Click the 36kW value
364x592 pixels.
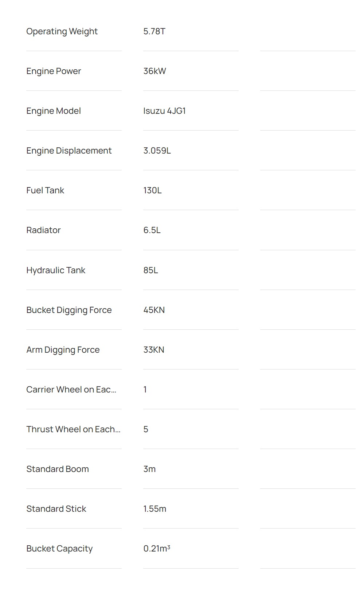coord(154,71)
